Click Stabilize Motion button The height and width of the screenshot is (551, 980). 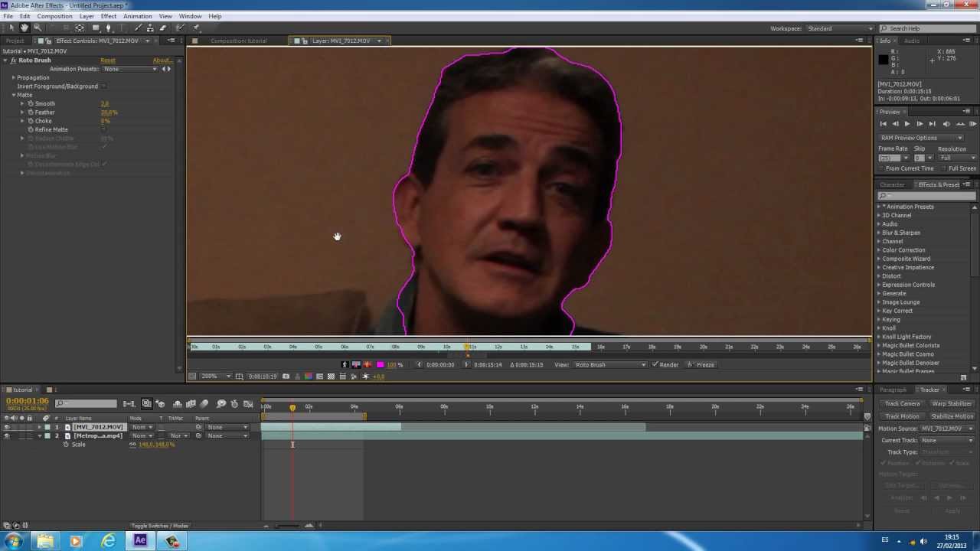(952, 416)
